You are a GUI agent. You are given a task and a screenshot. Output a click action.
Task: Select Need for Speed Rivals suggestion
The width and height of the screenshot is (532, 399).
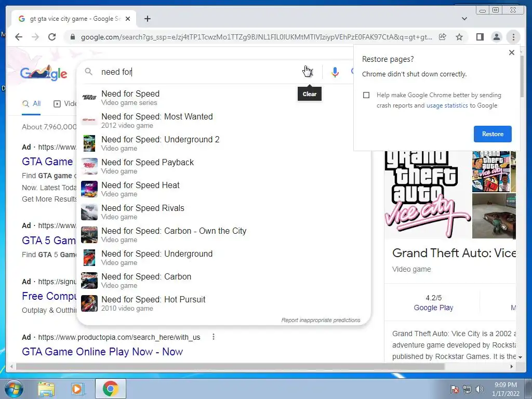224,212
